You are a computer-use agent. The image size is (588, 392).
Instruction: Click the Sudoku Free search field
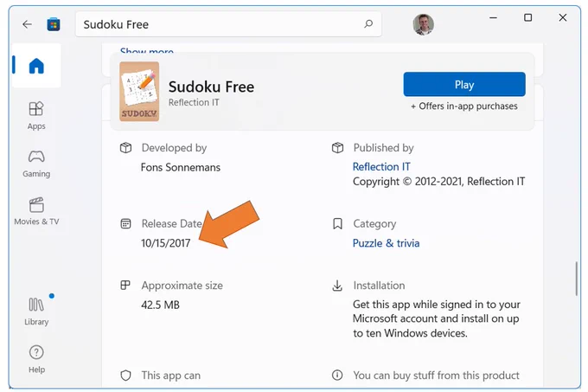point(228,24)
